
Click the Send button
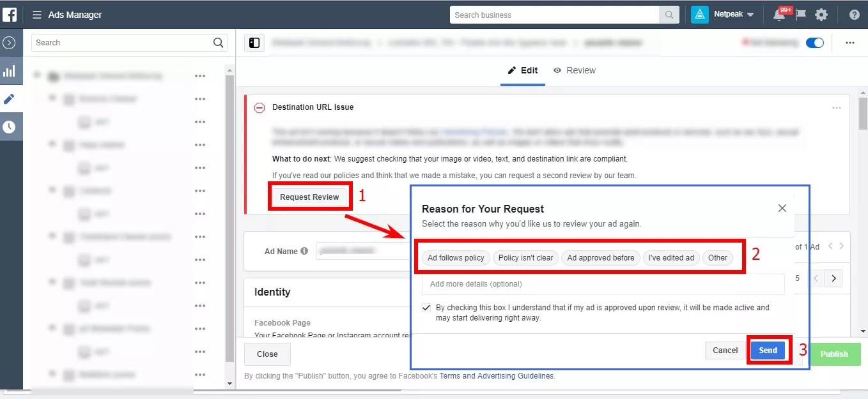(x=768, y=350)
